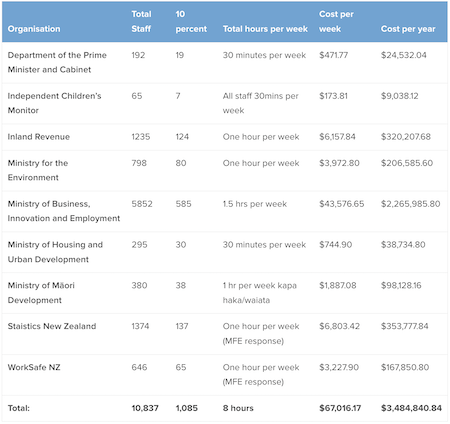Click staff value 380
The width and height of the screenshot is (450, 424).
(x=139, y=285)
